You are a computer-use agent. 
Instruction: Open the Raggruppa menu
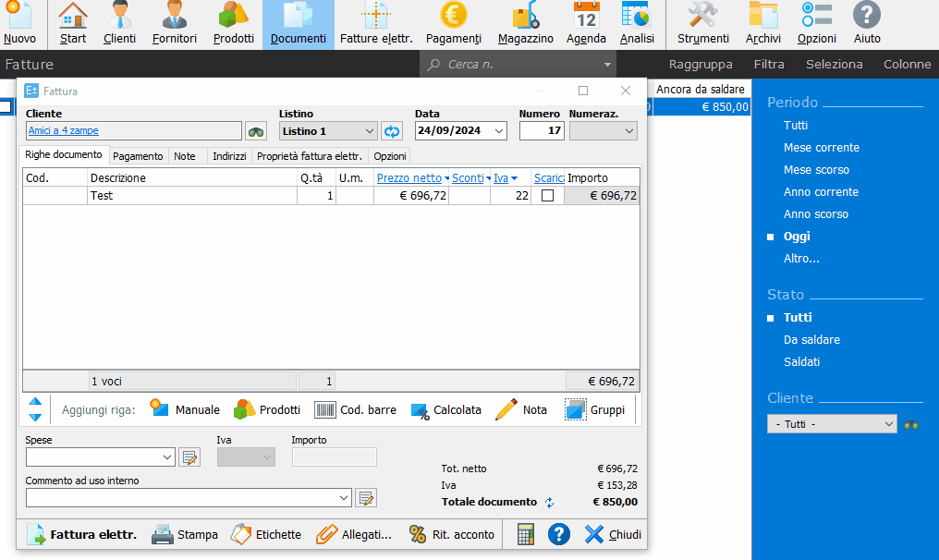pyautogui.click(x=701, y=64)
